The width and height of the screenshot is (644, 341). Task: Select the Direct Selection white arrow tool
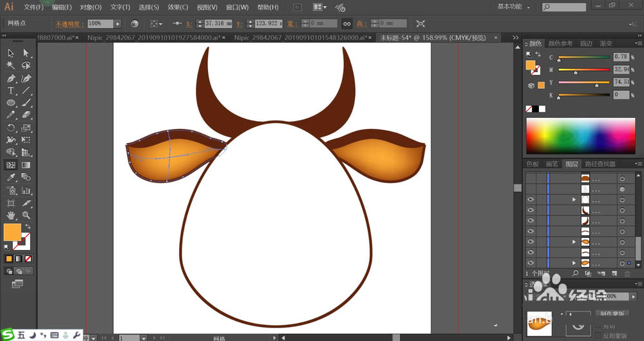[26, 54]
